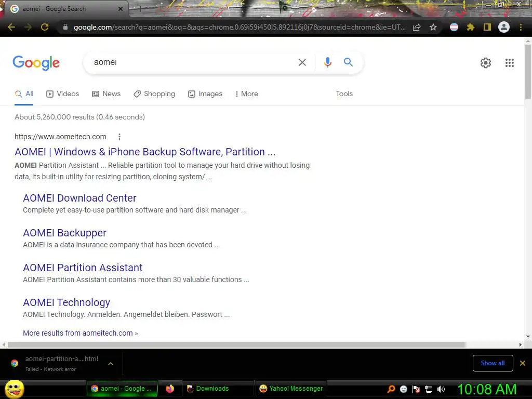Expand options for the failed aomei-partition download
532x399 pixels.
111,364
